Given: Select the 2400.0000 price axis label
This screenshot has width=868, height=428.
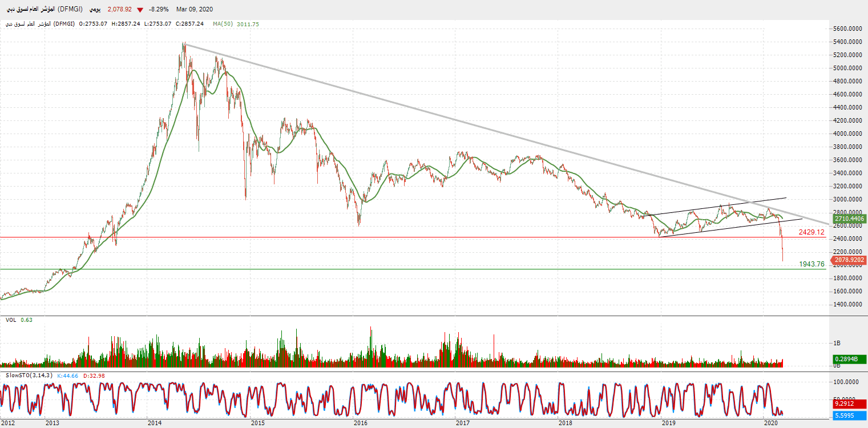Looking at the screenshot, I should (x=847, y=239).
